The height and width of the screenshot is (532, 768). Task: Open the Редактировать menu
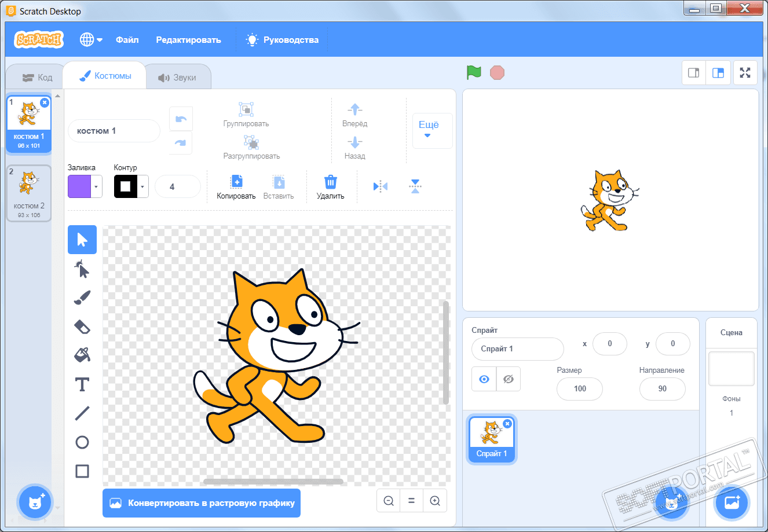[189, 40]
